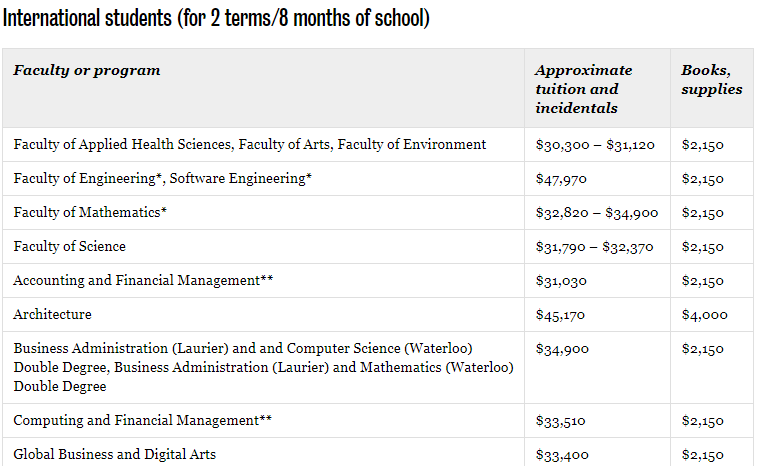Click the Books, supplies column header
757x466 pixels.
pyautogui.click(x=712, y=80)
